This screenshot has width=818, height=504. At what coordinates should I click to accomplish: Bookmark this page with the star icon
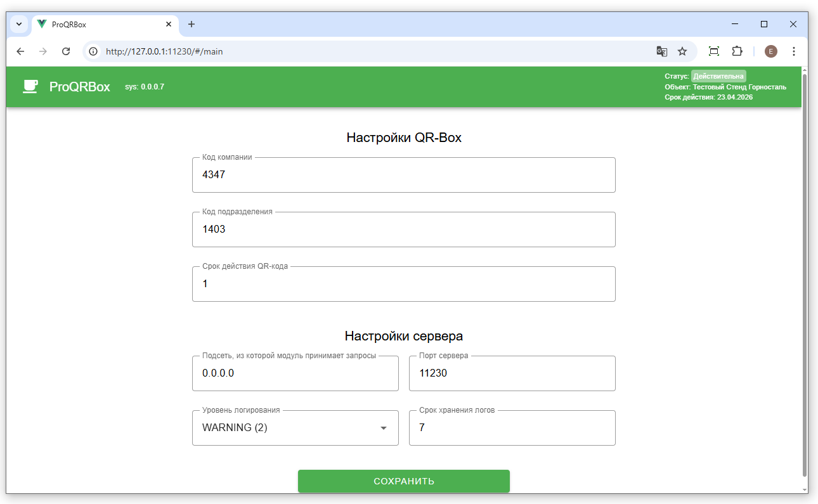point(682,51)
